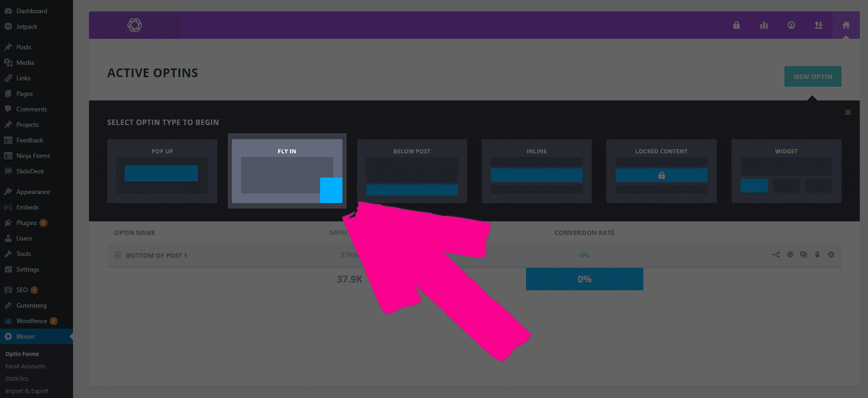Screen dimensions: 868x398
Task: Select the Pop Up optin type
Action: coord(162,171)
